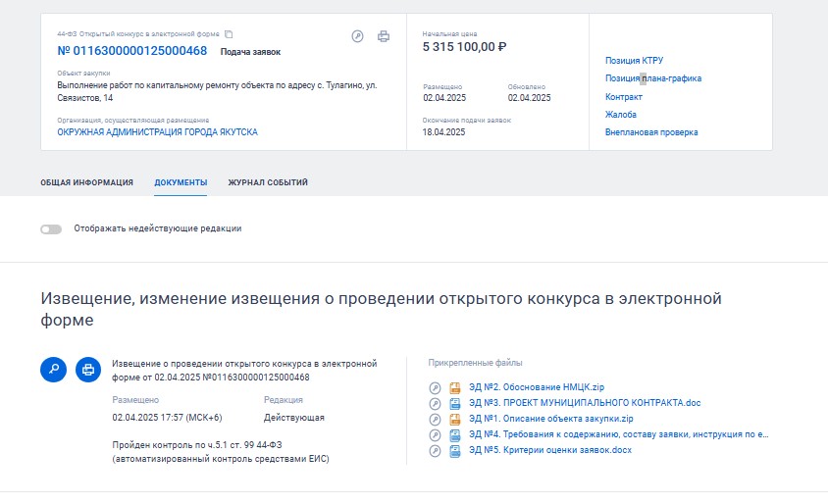Screen dimensions: 828x504
Task: Open the Жалоба link
Action: (x=620, y=114)
